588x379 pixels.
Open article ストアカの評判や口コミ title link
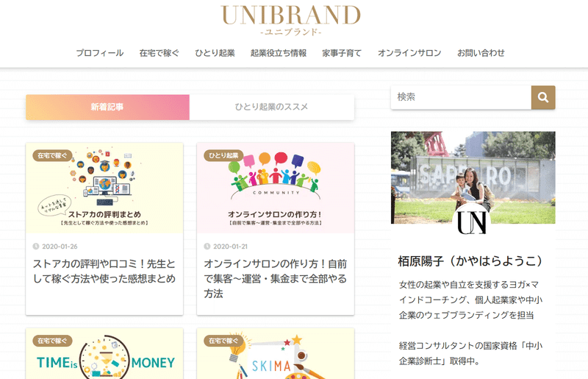point(104,272)
